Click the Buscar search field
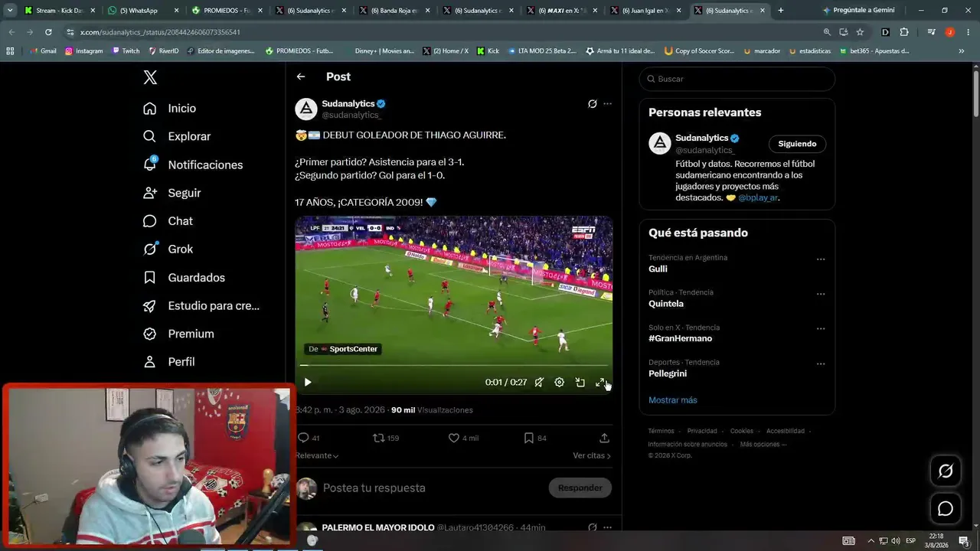Viewport: 980px width, 551px height. pos(737,79)
